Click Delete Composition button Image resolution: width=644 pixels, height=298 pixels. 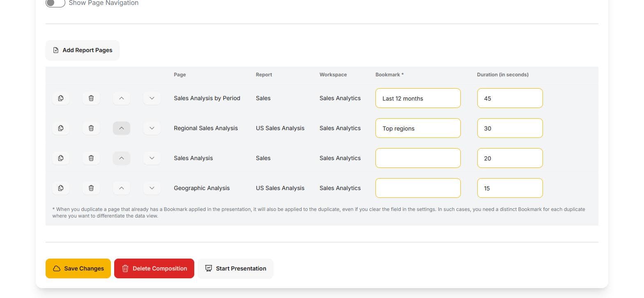coord(154,268)
